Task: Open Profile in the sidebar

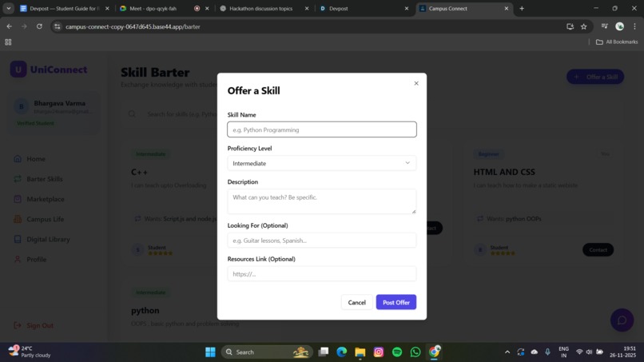Action: pos(36,259)
